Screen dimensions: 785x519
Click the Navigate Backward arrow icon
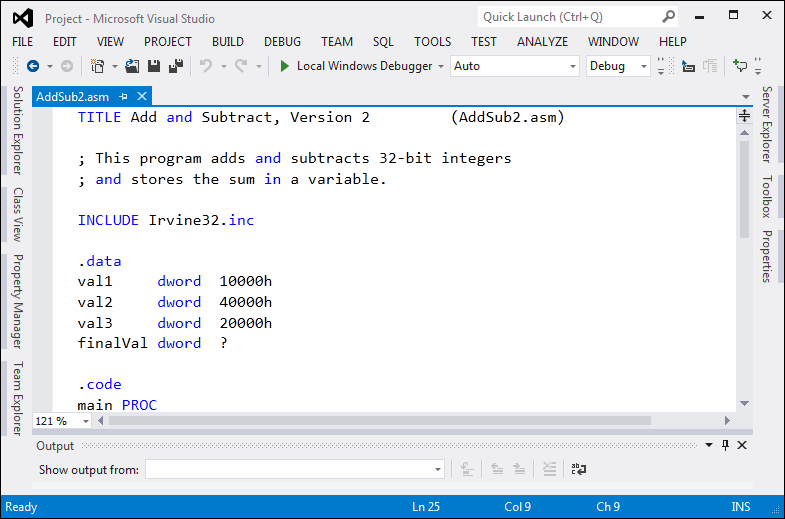[x=32, y=66]
